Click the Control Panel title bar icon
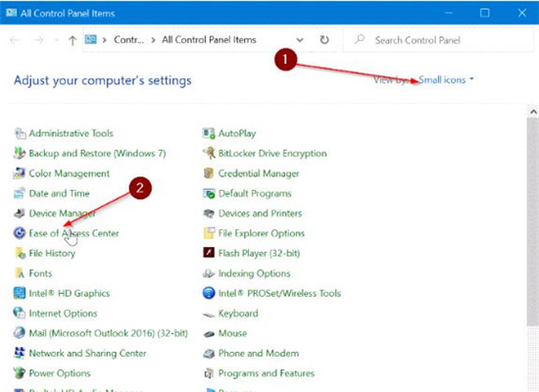 pos(11,13)
